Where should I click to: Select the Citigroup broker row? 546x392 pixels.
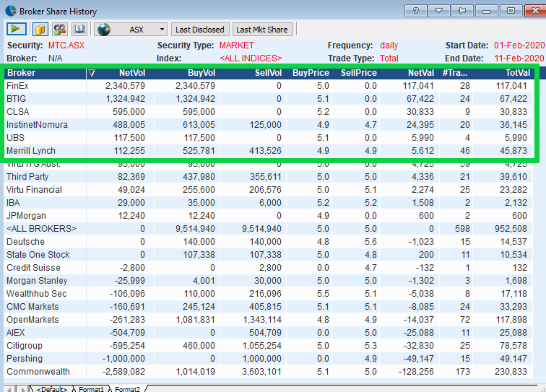(x=269, y=346)
